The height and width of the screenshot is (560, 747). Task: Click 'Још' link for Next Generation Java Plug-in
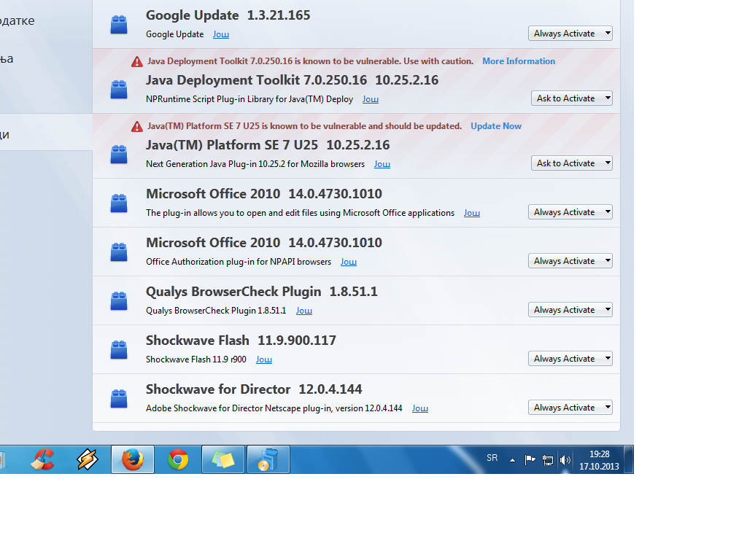click(x=382, y=164)
